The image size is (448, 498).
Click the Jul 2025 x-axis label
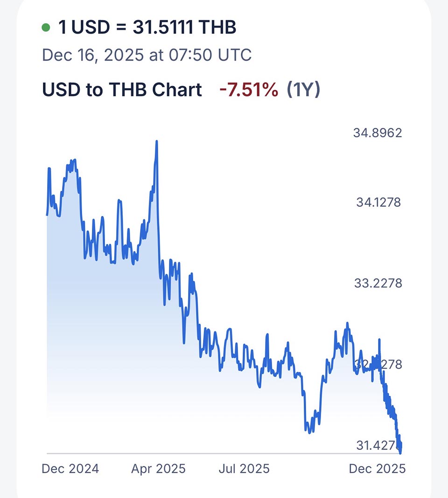244,468
